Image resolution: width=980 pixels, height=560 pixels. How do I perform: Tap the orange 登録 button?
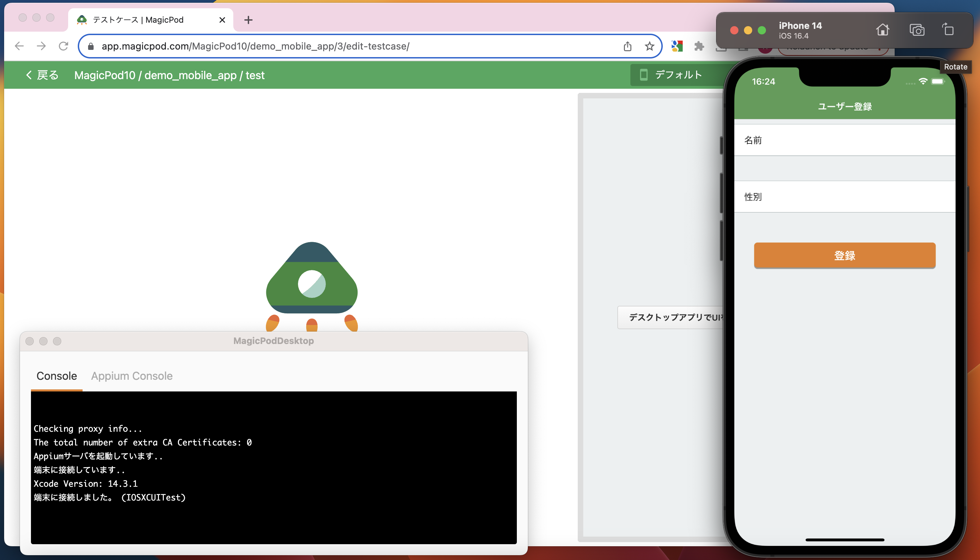pyautogui.click(x=844, y=255)
